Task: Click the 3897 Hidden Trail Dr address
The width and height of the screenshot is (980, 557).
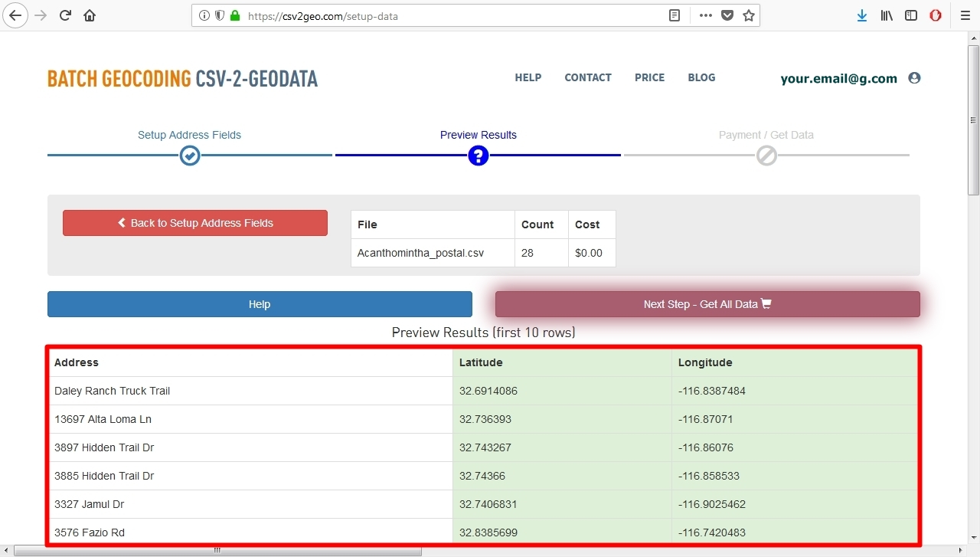Action: coord(104,447)
